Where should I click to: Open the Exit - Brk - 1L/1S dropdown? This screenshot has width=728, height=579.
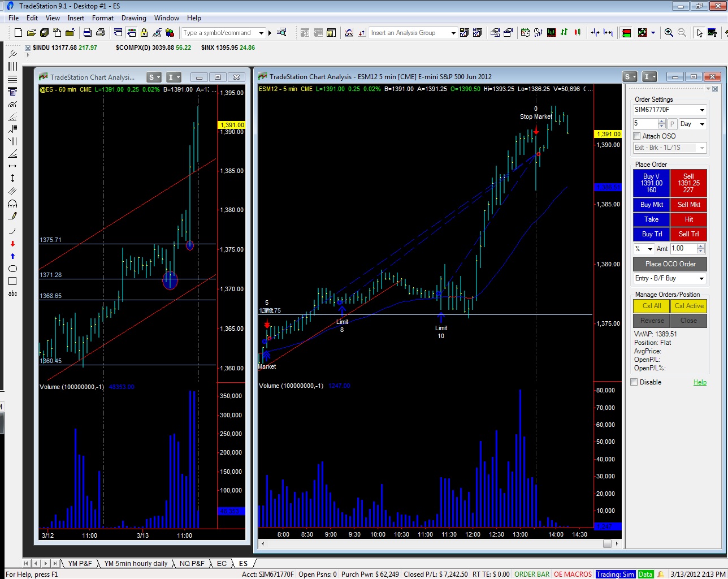click(x=702, y=148)
